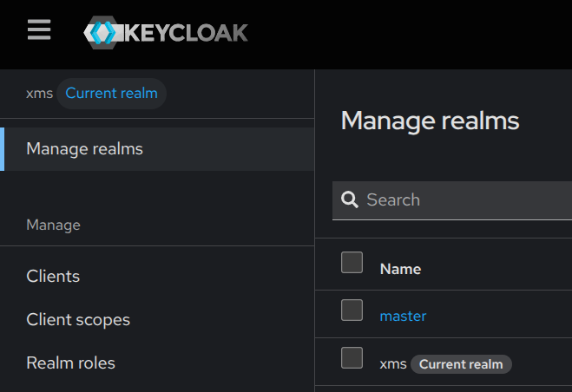Click the Manage realms page title
572x392 pixels.
(431, 121)
